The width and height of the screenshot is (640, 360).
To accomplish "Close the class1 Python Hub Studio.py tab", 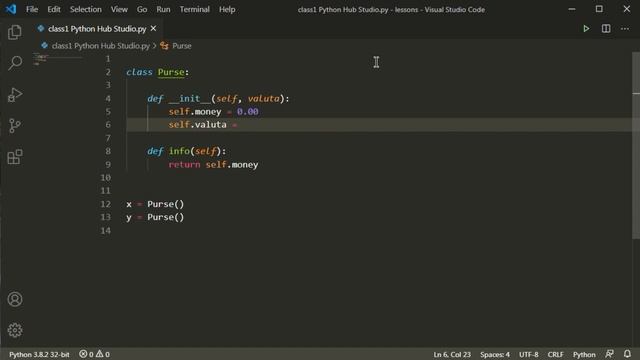I will pyautogui.click(x=153, y=29).
